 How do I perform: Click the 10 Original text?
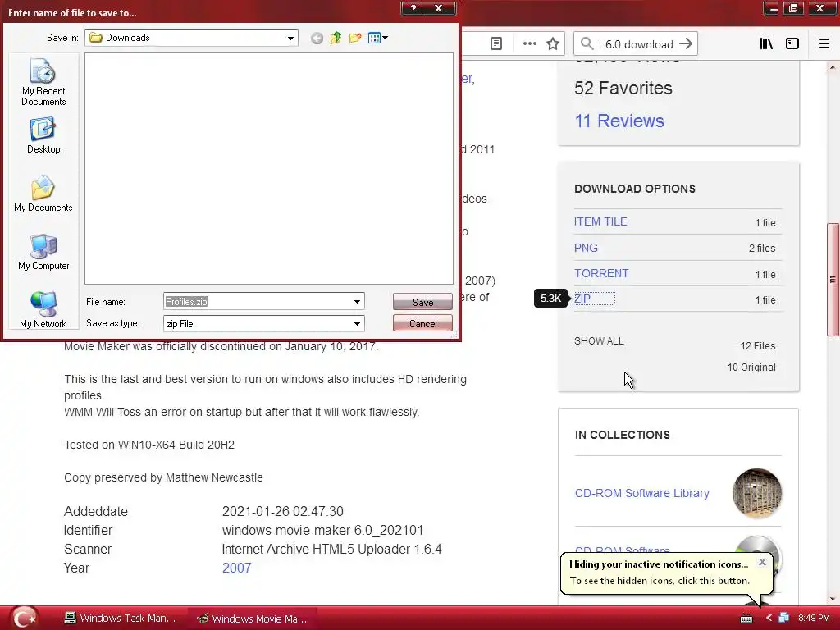(751, 367)
